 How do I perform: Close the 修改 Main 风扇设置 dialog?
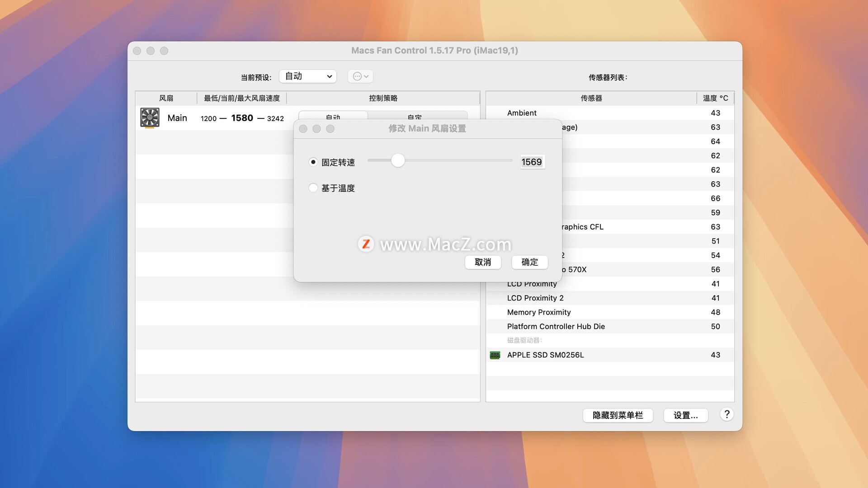coord(303,129)
